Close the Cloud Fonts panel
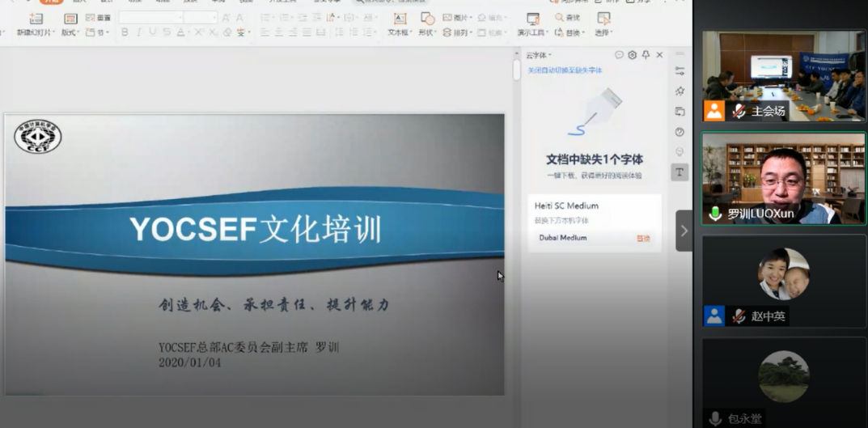 click(x=659, y=55)
